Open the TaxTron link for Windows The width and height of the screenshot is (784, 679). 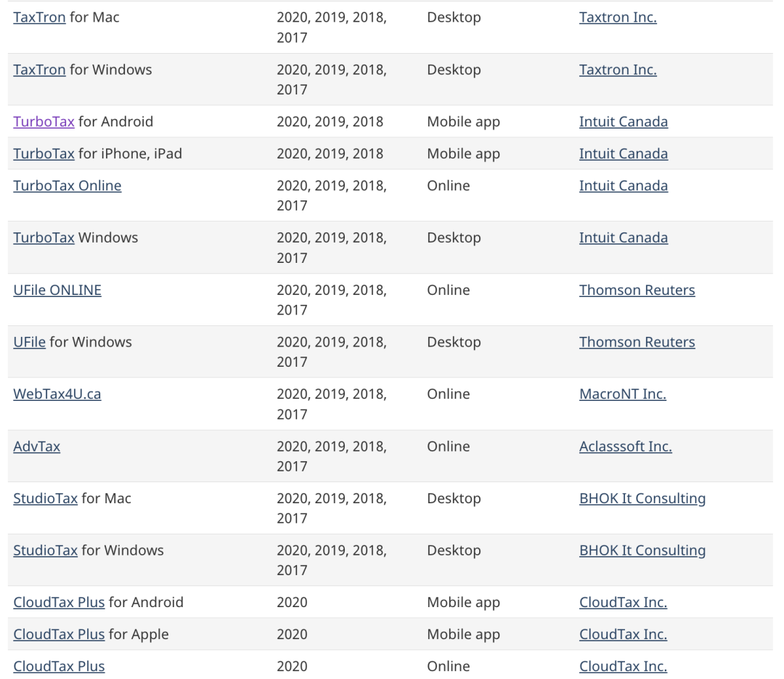[39, 70]
